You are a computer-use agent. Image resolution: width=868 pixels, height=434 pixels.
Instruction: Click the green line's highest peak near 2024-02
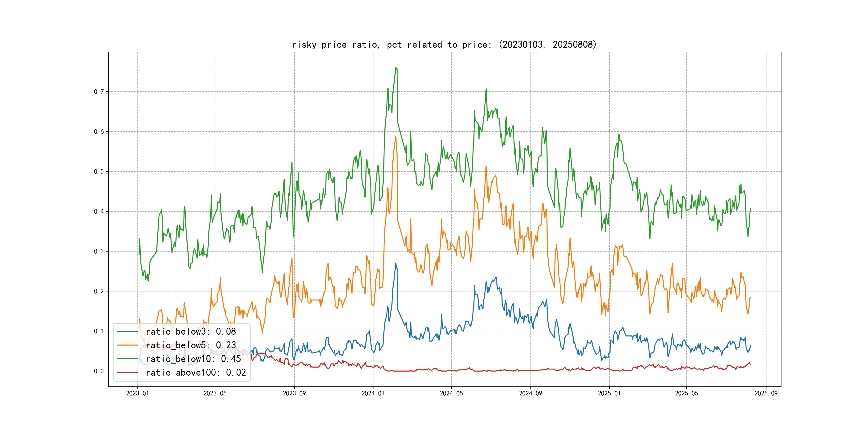pos(396,68)
